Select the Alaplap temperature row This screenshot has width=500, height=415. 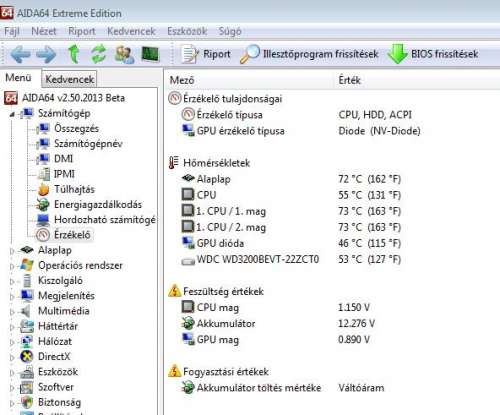click(291, 179)
